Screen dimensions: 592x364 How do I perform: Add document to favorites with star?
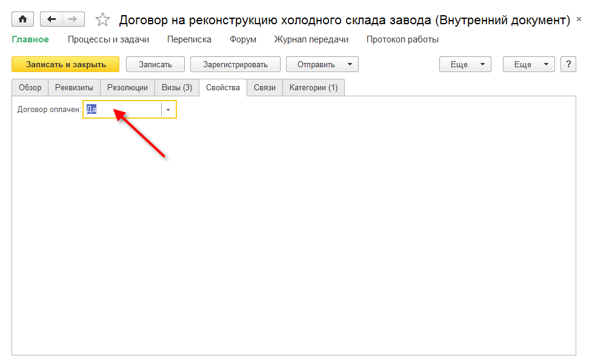[103, 20]
